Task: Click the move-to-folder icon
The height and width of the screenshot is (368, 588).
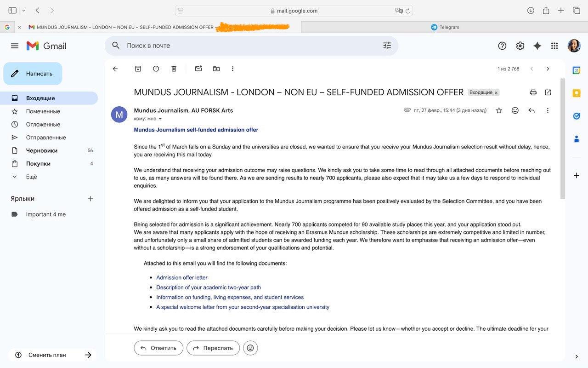Action: 216,69
